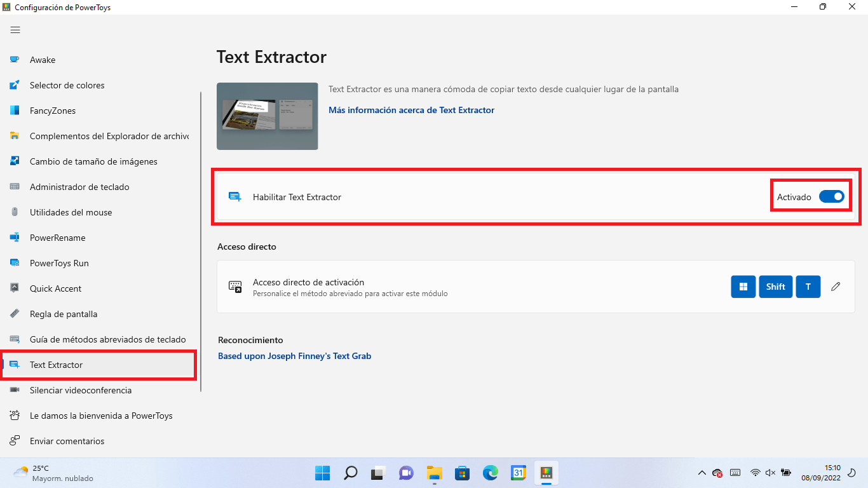Open the weather widget on taskbar

coord(53,473)
